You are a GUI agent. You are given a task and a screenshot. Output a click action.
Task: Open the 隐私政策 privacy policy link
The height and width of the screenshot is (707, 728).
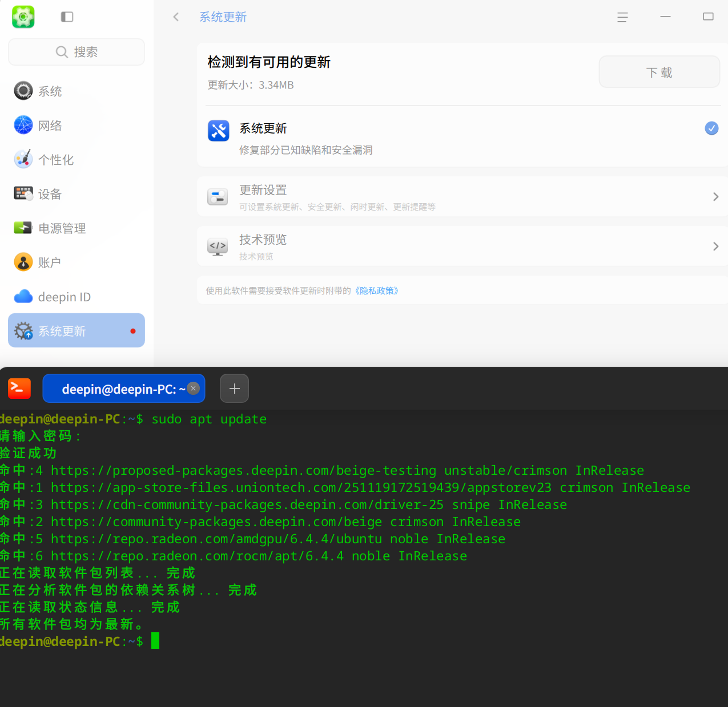click(x=376, y=291)
